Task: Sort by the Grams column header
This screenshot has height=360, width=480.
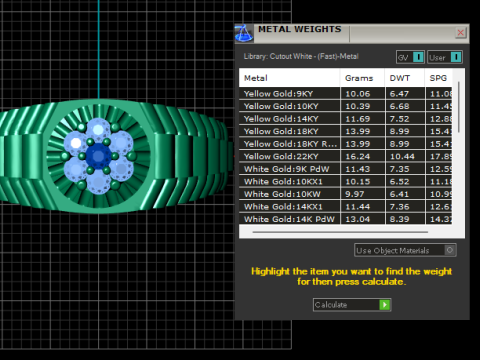Action: [x=362, y=78]
